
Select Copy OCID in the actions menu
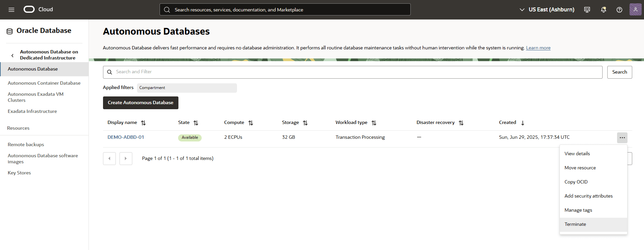593,182
